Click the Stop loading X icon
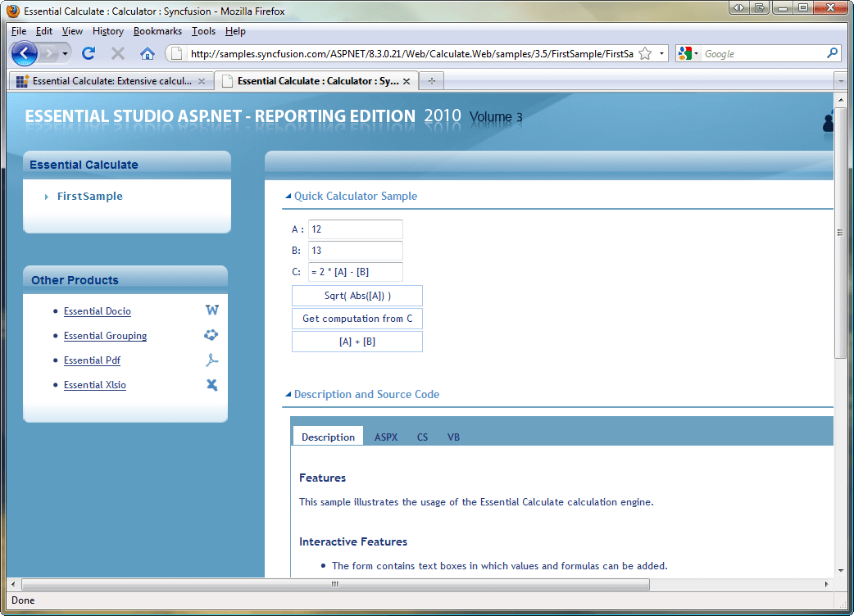 [118, 53]
